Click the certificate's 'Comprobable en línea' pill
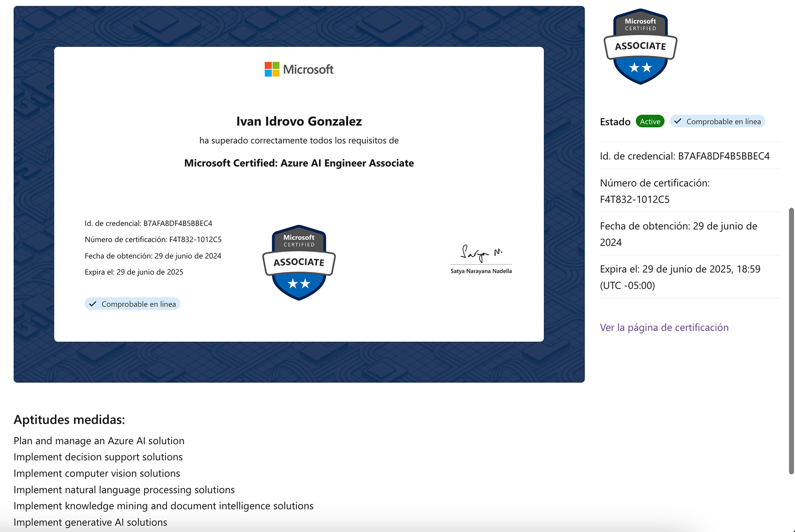Viewport: 795px width, 532px height. click(132, 304)
